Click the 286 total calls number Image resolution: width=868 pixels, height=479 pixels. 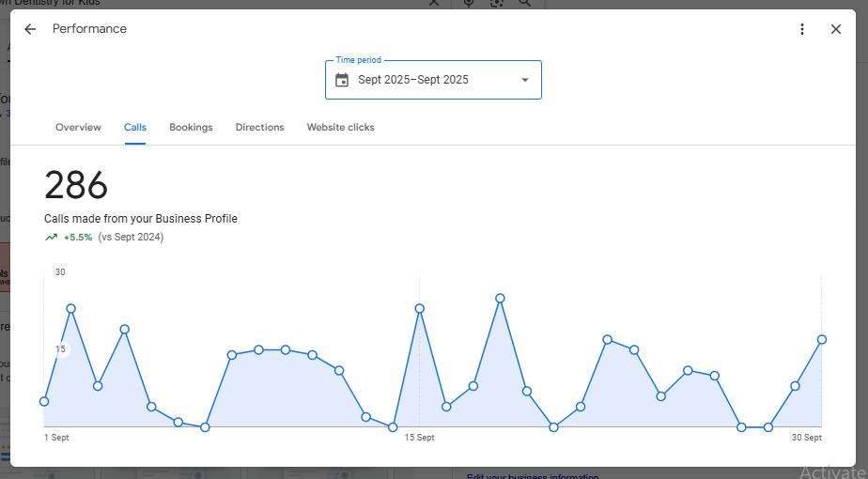coord(76,185)
